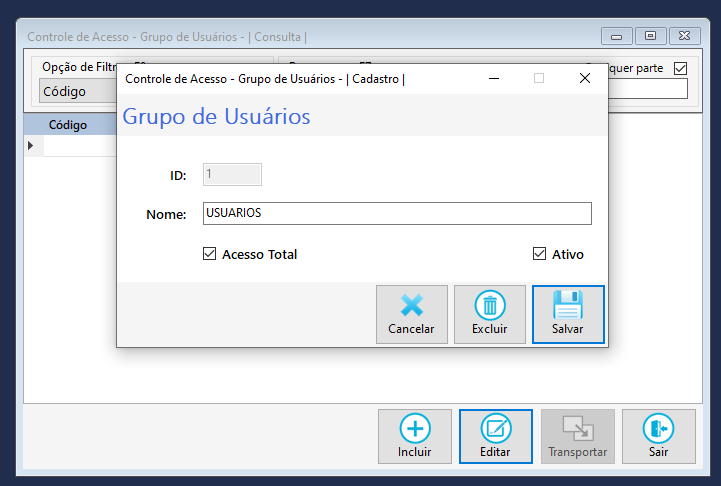Click the Cancelar button in Cadastro dialog
The height and width of the screenshot is (486, 721).
412,314
